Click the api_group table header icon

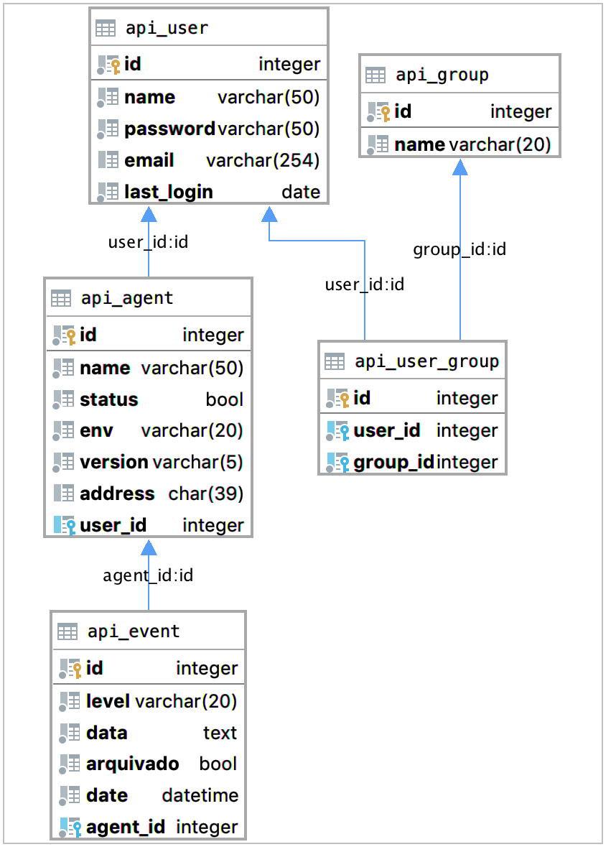click(375, 75)
